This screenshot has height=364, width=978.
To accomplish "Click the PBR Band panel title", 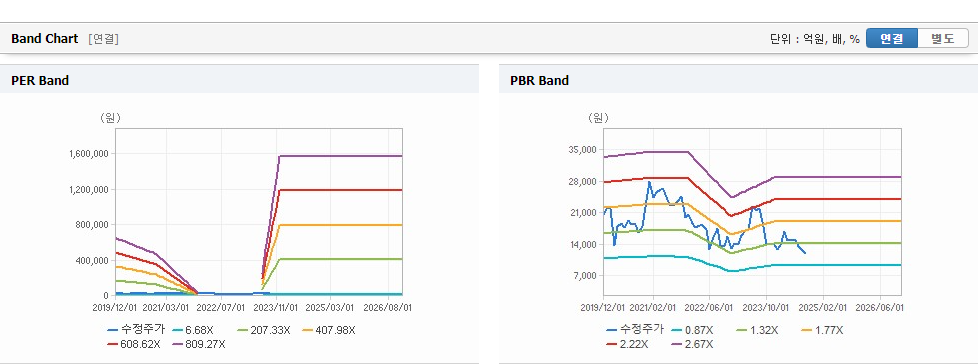I will tap(540, 80).
